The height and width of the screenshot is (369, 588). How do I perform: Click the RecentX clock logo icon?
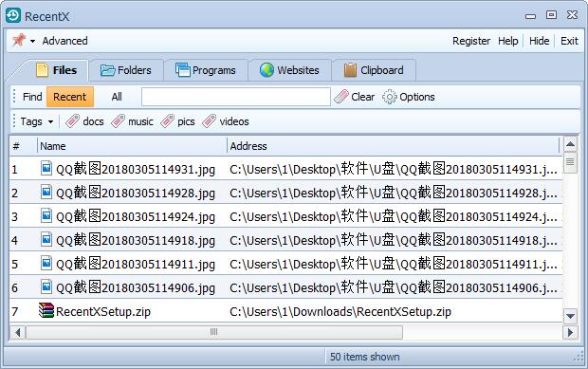[13, 16]
